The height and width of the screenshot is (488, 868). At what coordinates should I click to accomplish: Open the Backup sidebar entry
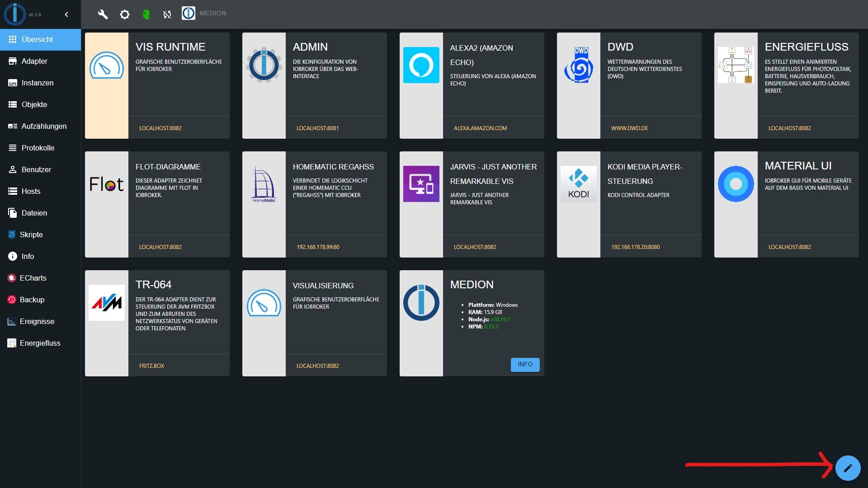point(32,300)
